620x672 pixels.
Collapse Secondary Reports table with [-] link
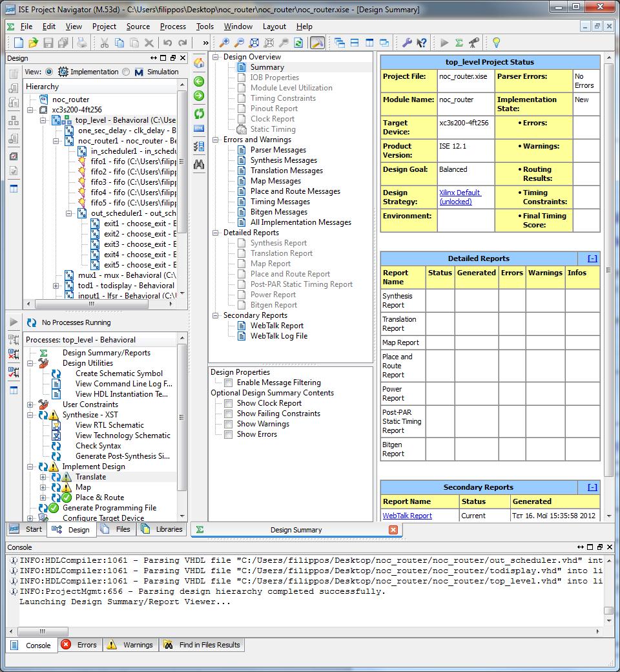click(593, 487)
